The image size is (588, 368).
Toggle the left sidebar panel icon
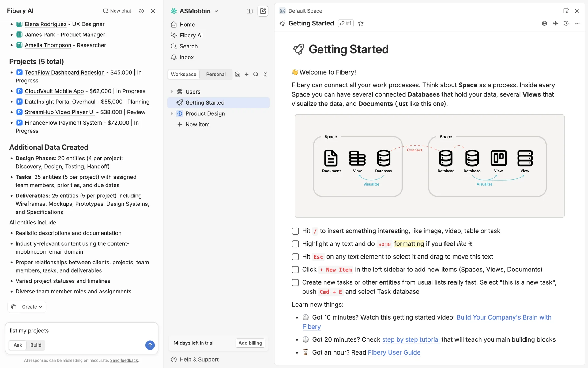[250, 11]
